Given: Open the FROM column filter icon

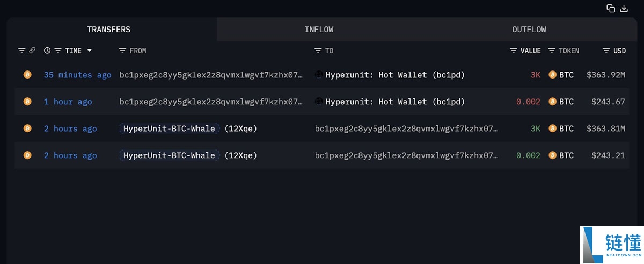Looking at the screenshot, I should tap(122, 51).
